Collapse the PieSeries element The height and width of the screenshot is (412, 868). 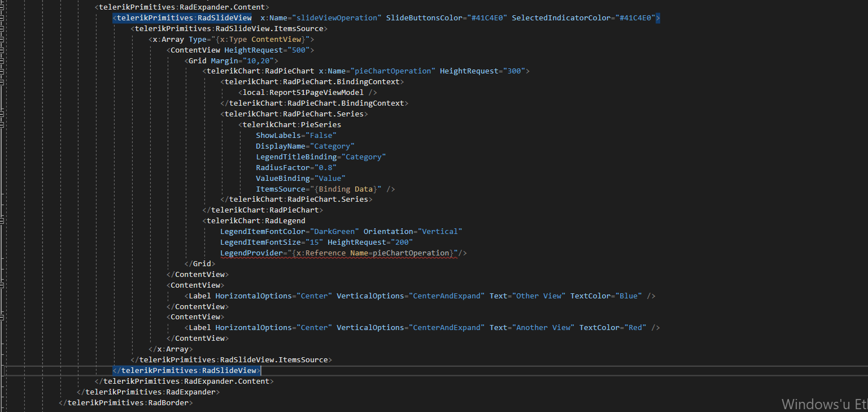[x=3, y=125]
